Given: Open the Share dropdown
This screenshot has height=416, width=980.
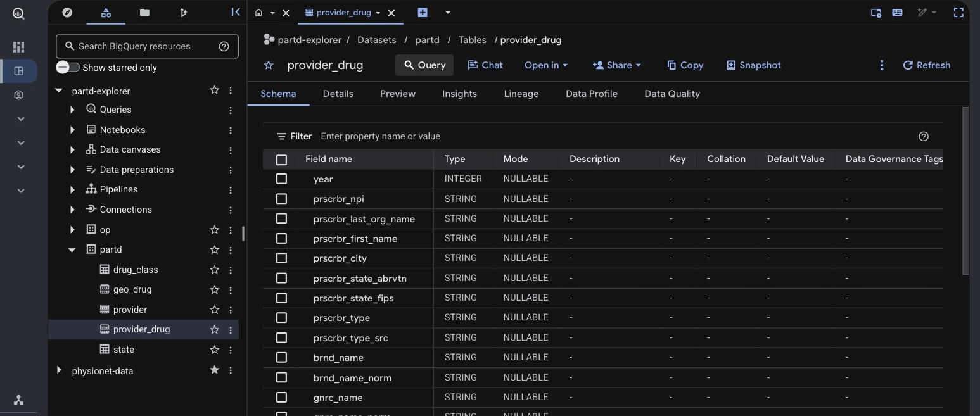Looking at the screenshot, I should (x=616, y=65).
